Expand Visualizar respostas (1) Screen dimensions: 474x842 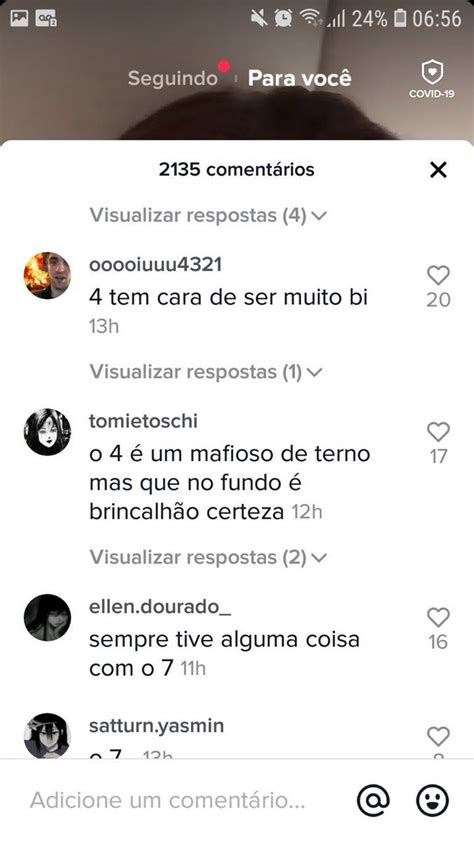pos(206,372)
